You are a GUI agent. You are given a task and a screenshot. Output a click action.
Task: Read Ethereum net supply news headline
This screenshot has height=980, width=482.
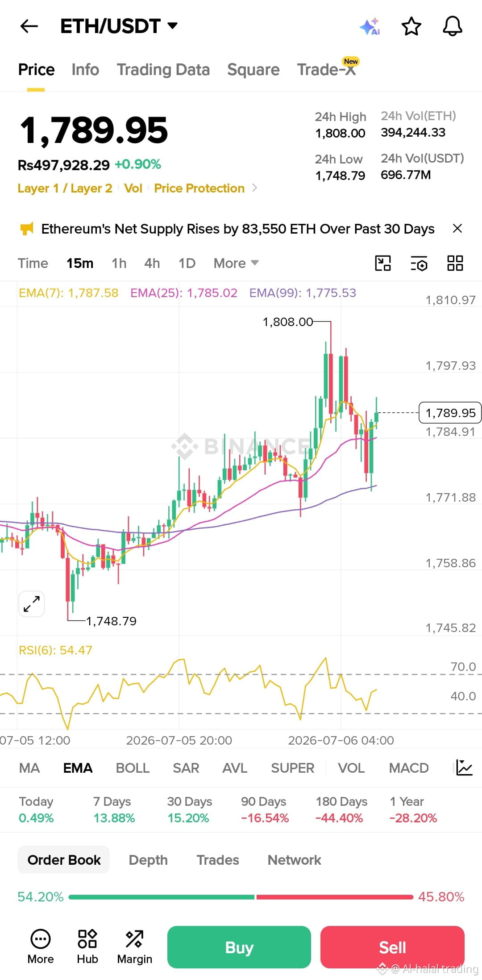[x=237, y=229]
